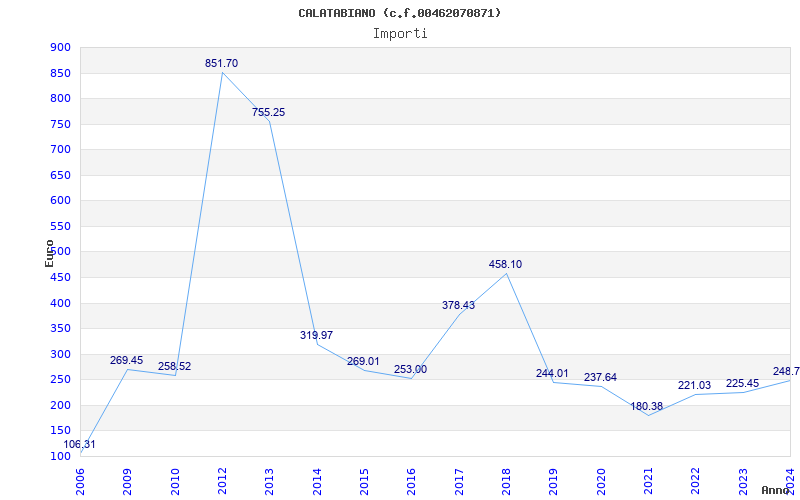
Task: Click the x-axis year 2020
Action: click(x=601, y=482)
